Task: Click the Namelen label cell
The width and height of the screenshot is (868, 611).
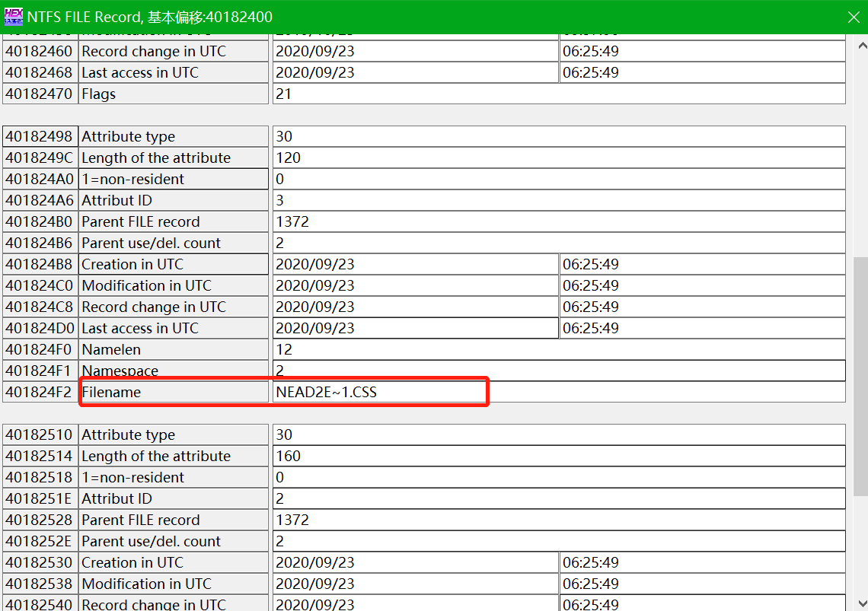Action: click(174, 350)
